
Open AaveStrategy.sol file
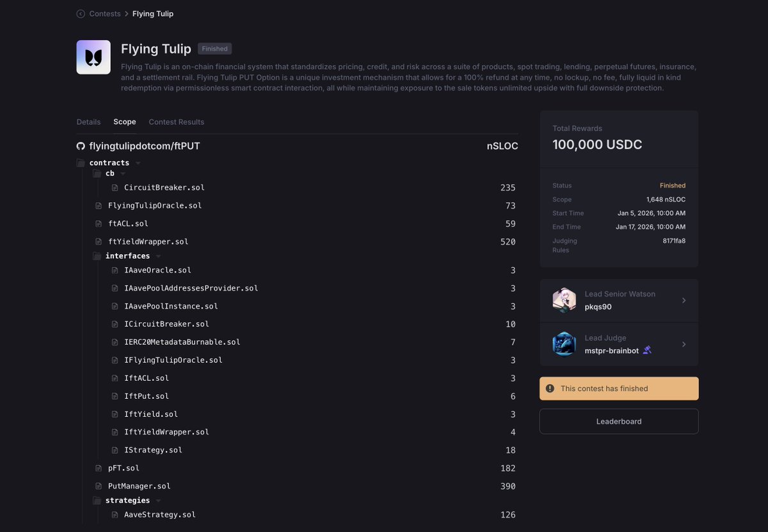[x=160, y=515]
